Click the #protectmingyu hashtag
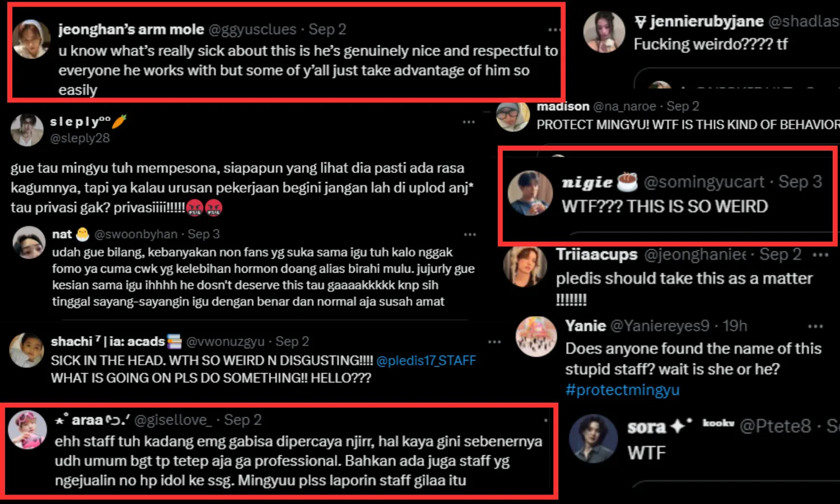840x504 pixels. pyautogui.click(x=622, y=390)
